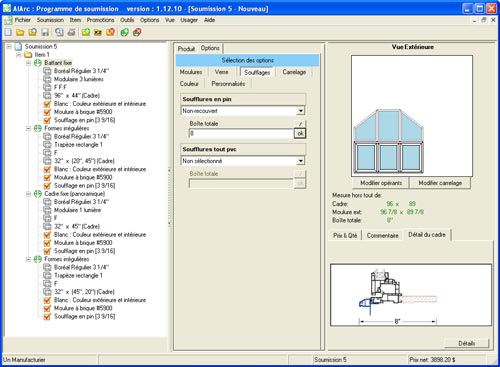Click the icon beside Modulaire 1 lumière
The image size is (500, 367).
click(x=47, y=210)
